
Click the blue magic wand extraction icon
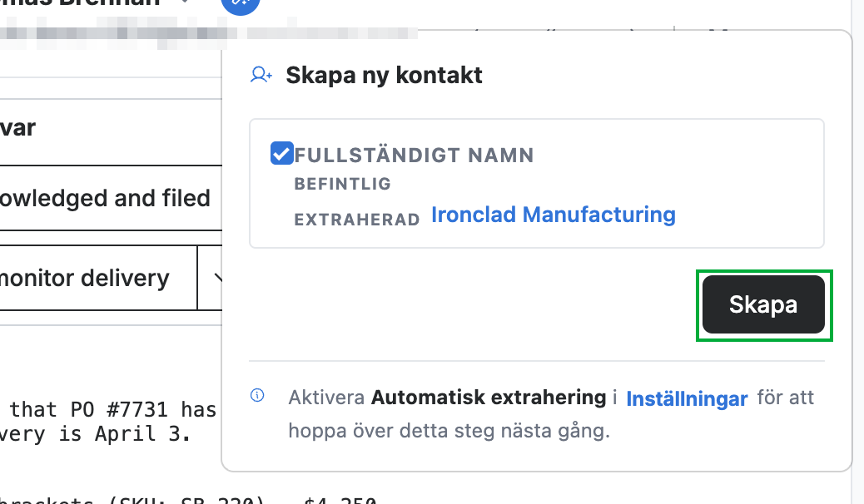241,3
